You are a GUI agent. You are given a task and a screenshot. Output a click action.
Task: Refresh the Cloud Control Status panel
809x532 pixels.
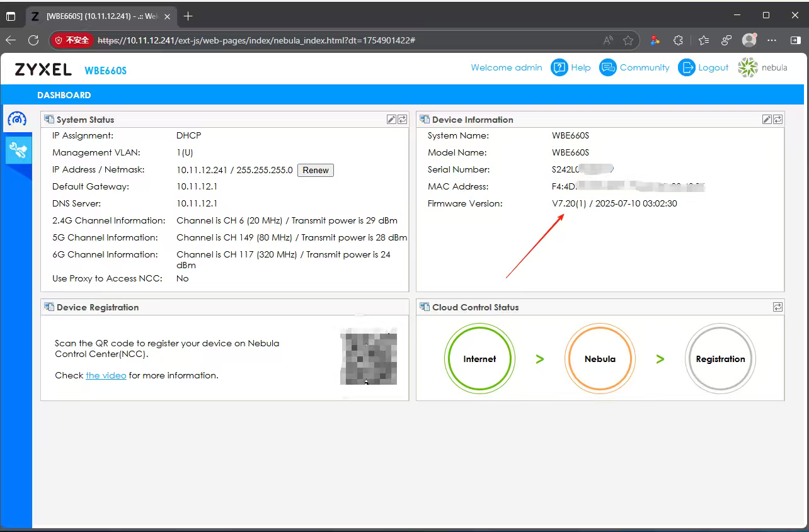[x=777, y=307]
